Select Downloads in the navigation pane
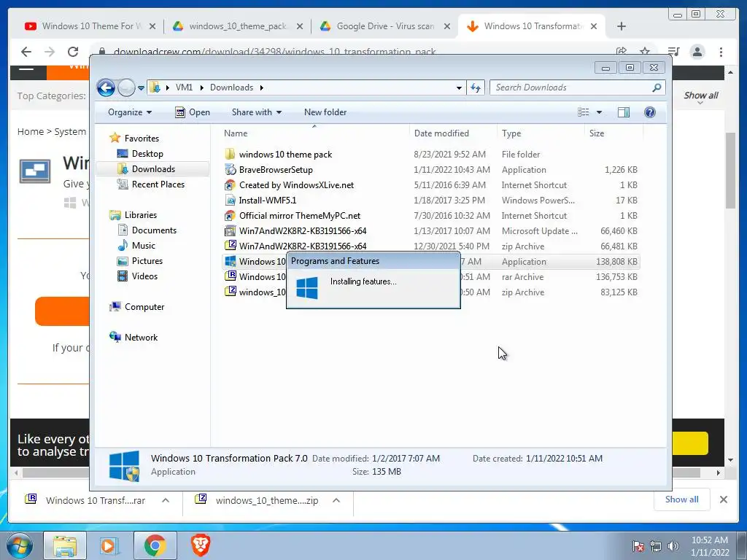The width and height of the screenshot is (747, 560). [x=153, y=169]
